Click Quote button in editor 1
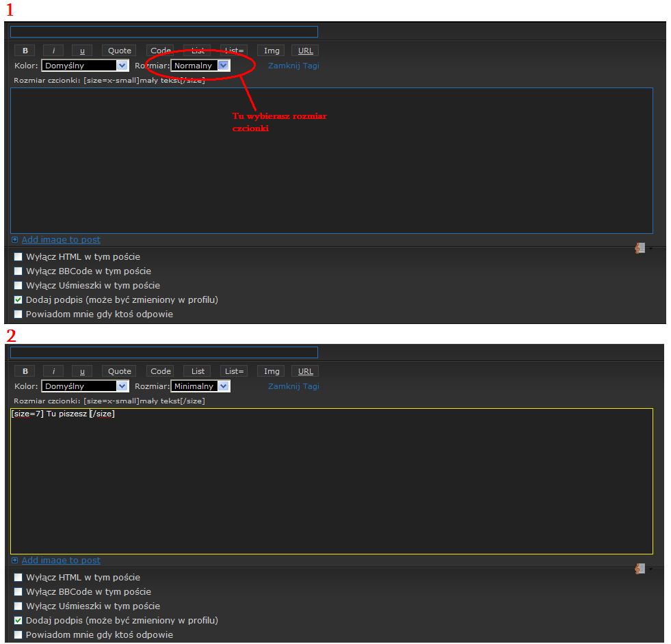 (x=120, y=51)
